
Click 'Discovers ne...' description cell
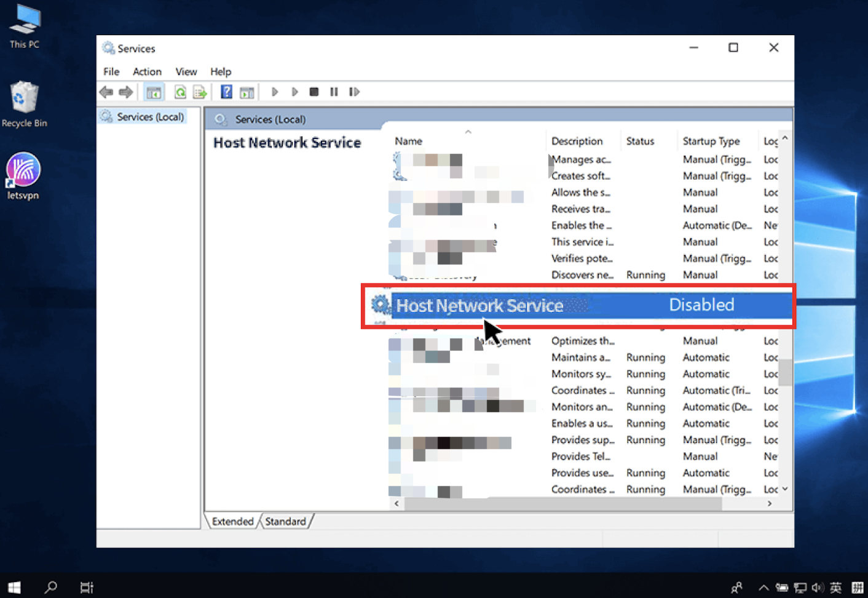click(583, 275)
